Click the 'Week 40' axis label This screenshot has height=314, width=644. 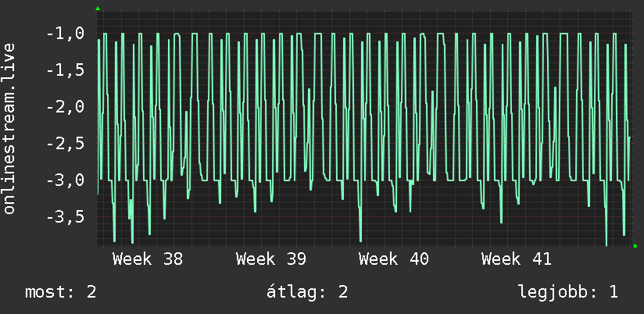(x=393, y=259)
